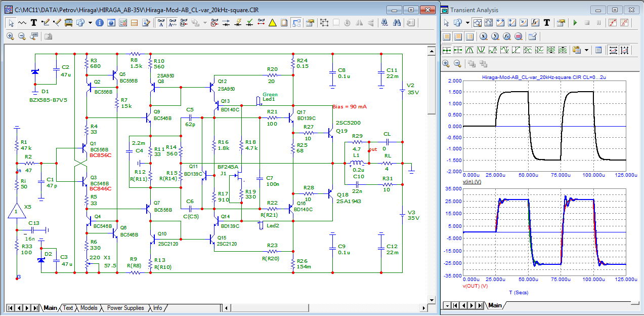Click the Next Data Point cursor icon
The height and width of the screenshot is (316, 644).
(x=447, y=50)
